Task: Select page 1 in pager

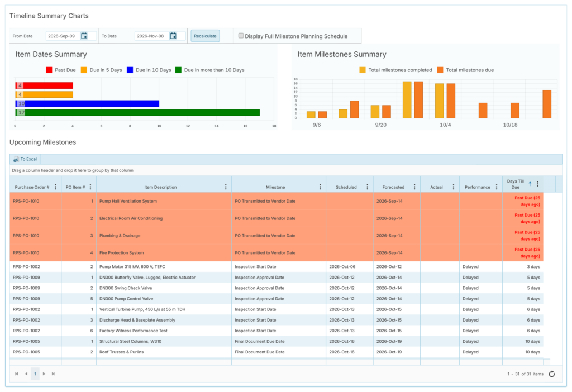Action: point(35,374)
